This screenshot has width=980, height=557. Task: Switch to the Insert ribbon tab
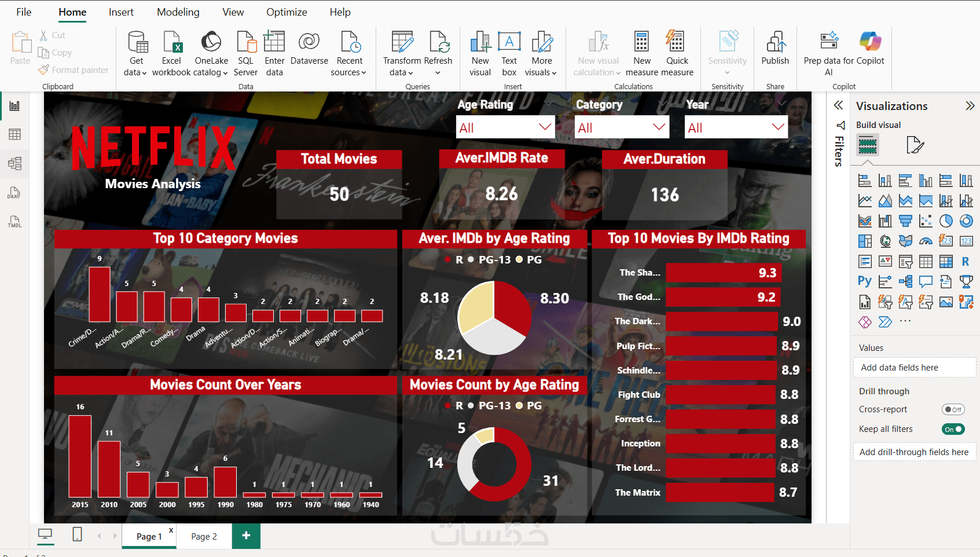point(121,12)
